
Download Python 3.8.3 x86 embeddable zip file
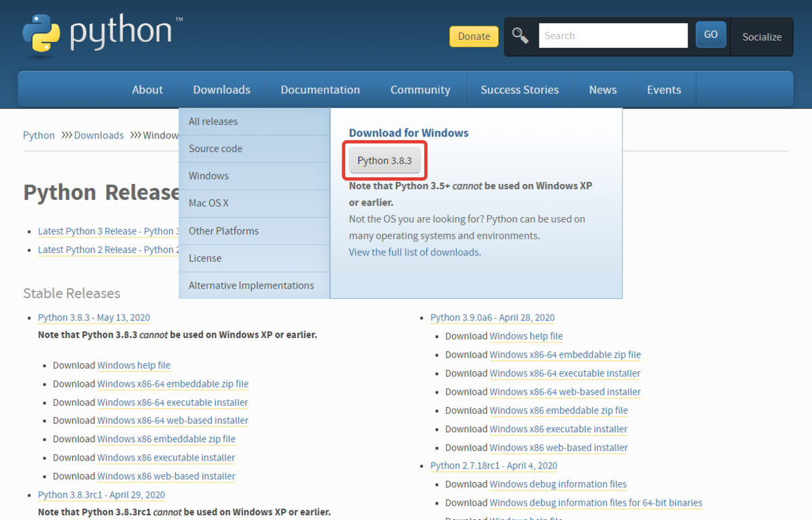166,439
